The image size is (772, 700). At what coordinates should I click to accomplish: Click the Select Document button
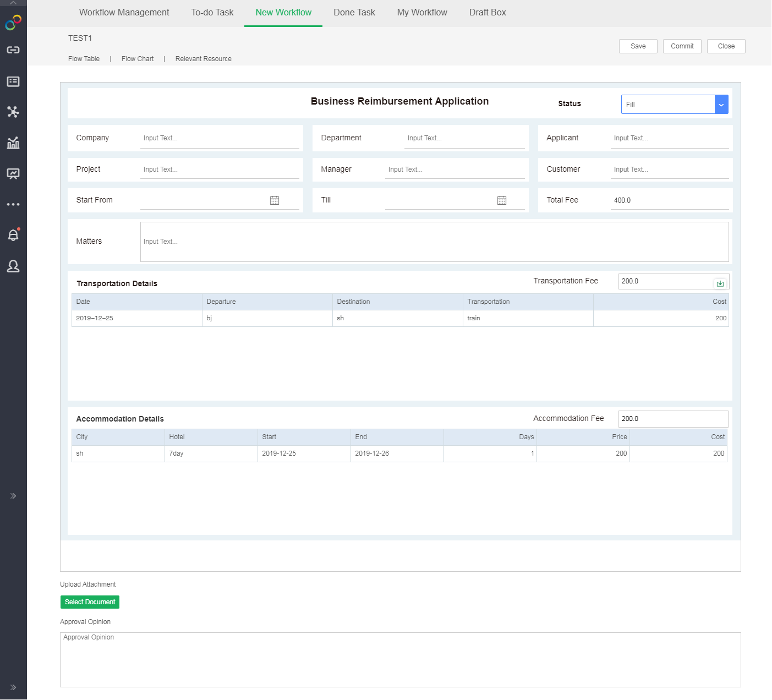(x=90, y=602)
